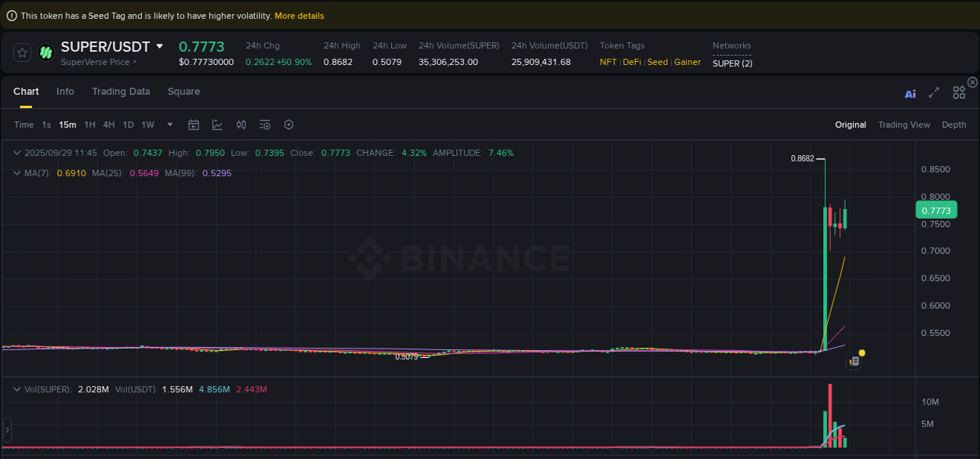Screen dimensions: 980x459
Task: Open the widgets layout panel icon
Action: coord(959,92)
